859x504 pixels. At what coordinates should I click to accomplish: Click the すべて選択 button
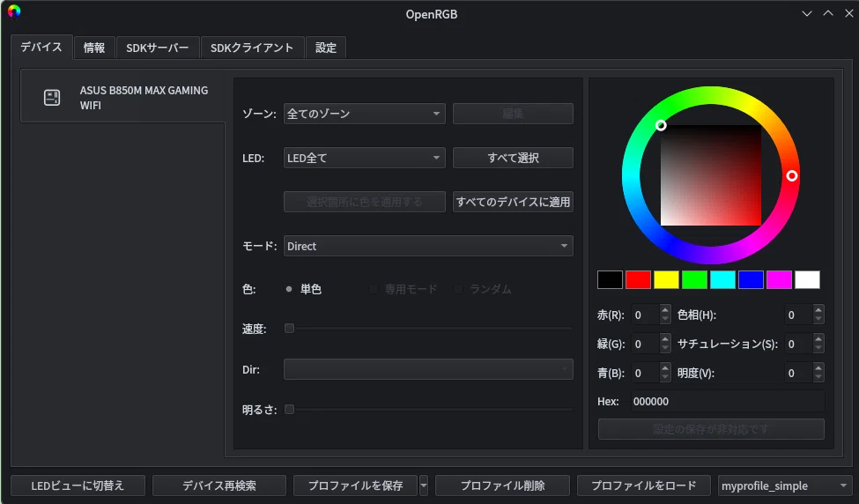tap(513, 158)
